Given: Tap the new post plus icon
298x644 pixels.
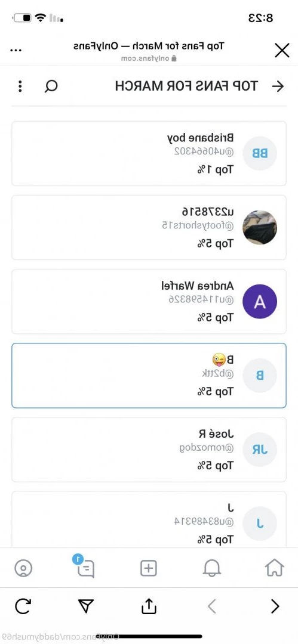Looking at the screenshot, I should (x=149, y=568).
